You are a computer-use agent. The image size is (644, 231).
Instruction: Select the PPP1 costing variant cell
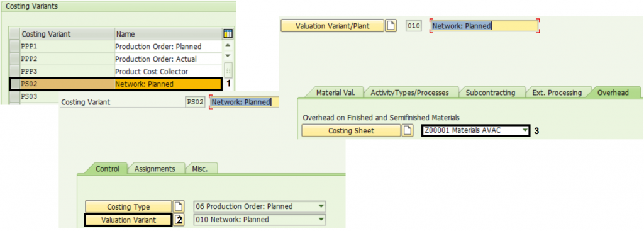[x=67, y=47]
